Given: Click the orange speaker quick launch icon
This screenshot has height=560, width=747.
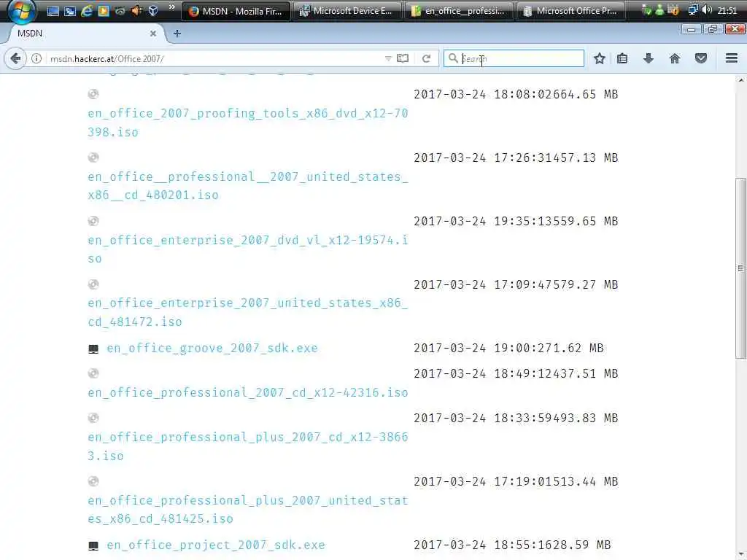Looking at the screenshot, I should point(136,10).
